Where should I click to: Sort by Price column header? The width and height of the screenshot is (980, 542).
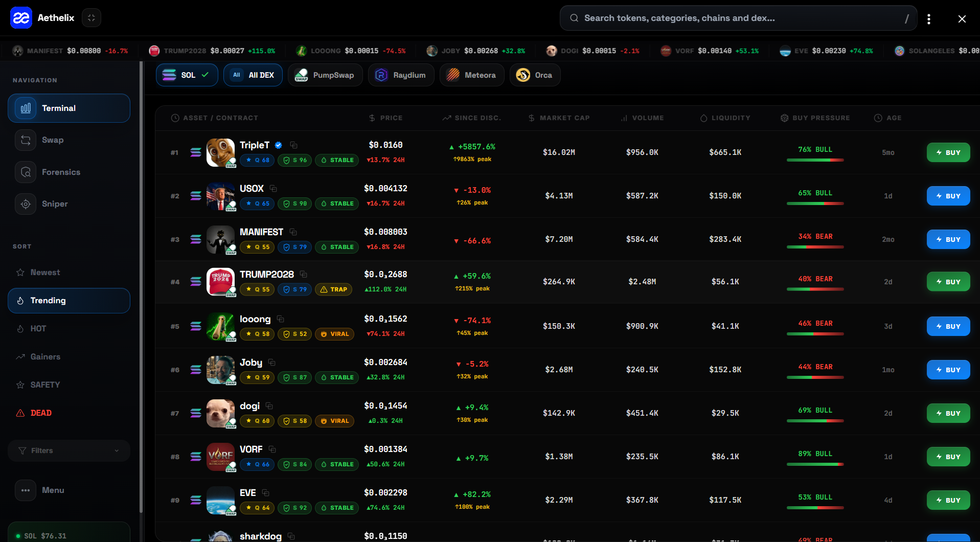point(386,118)
